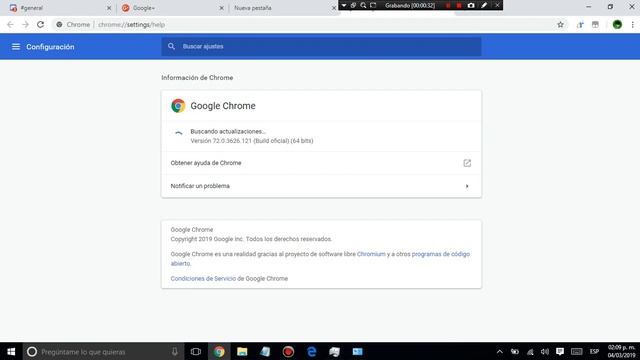Click the taskbar clock and date
The image size is (640, 360).
[621, 351]
